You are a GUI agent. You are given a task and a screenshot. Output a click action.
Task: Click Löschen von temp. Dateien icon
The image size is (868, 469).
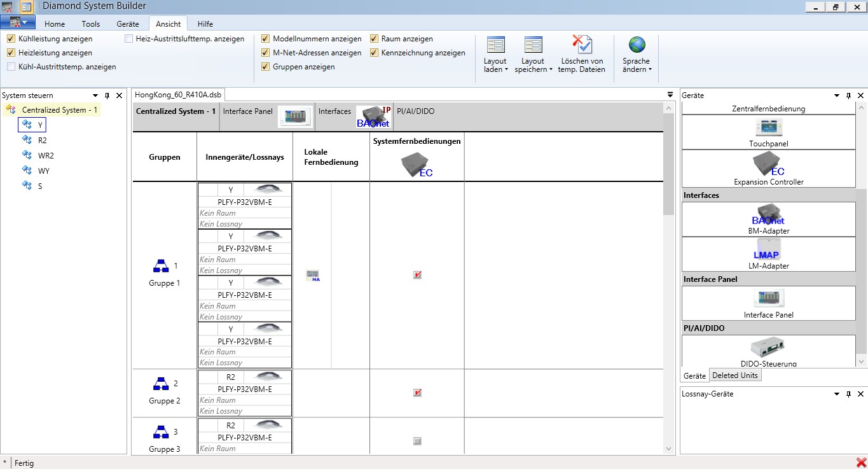click(x=581, y=45)
